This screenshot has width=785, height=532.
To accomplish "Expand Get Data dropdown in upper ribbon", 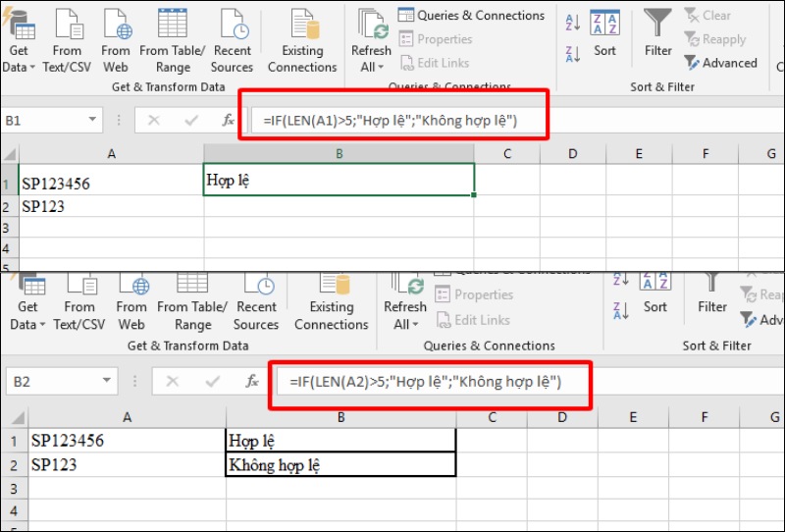I will tap(19, 67).
